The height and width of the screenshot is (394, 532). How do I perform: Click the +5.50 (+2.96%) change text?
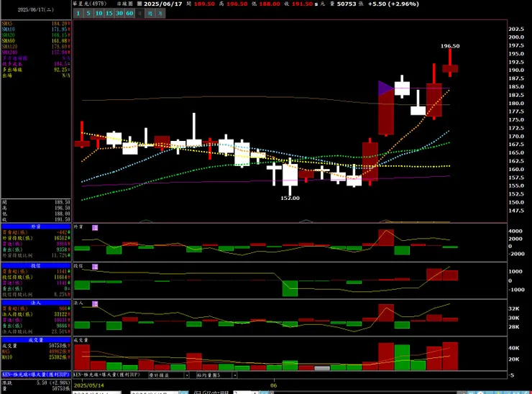pos(393,4)
